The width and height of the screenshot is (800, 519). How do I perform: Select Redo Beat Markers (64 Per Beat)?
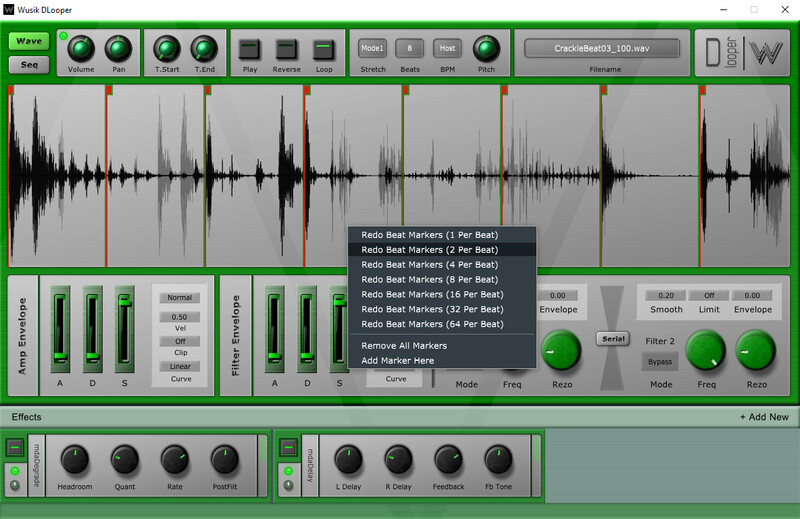point(442,324)
